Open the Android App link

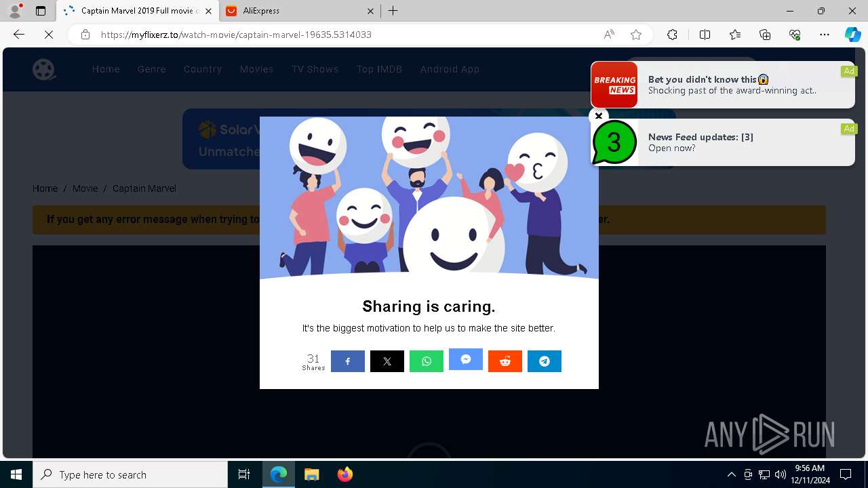coord(450,69)
